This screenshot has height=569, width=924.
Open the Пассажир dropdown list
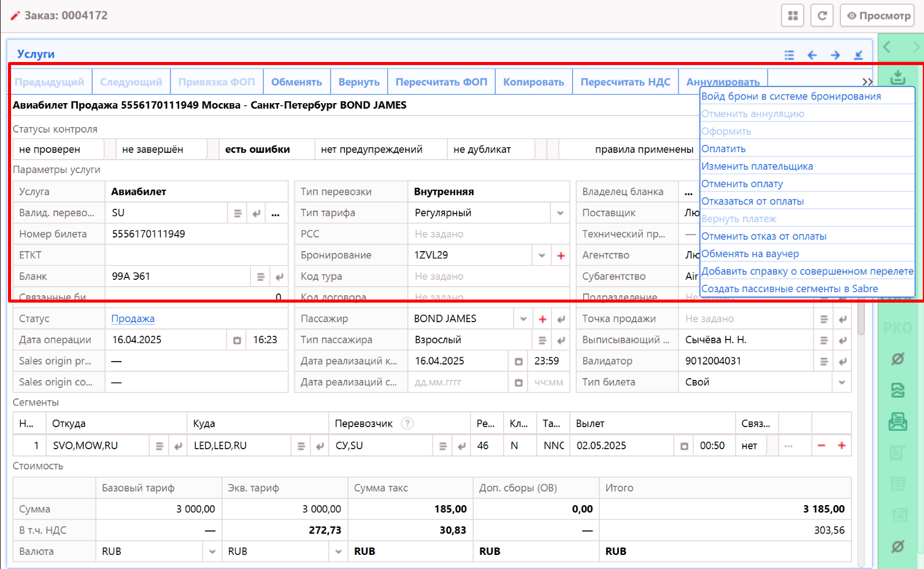point(523,319)
